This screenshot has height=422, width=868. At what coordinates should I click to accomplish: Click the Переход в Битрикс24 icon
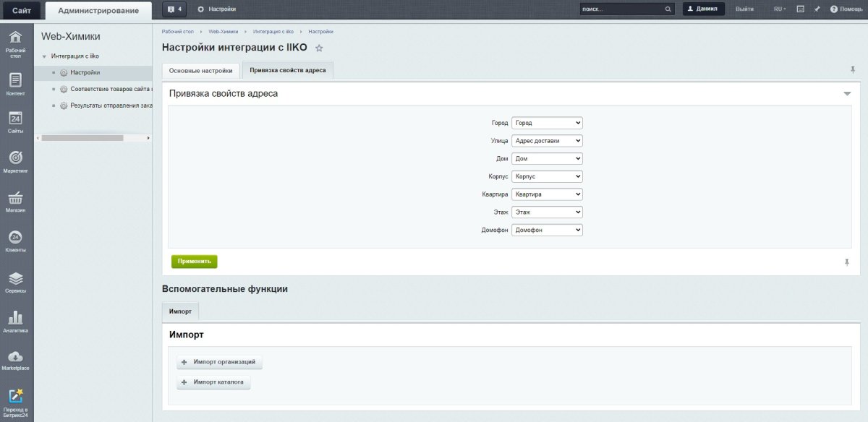(16, 396)
